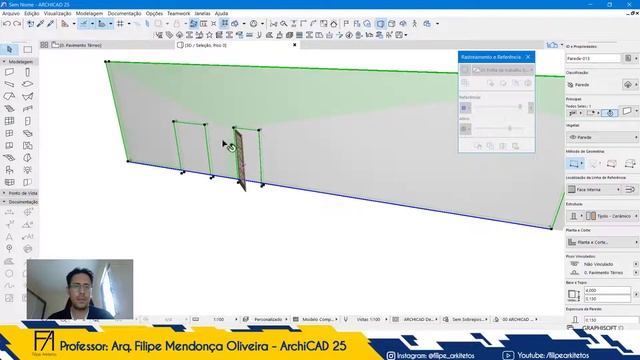Select the Morph tool in toolbox
This screenshot has height=360, width=640.
tap(27, 158)
